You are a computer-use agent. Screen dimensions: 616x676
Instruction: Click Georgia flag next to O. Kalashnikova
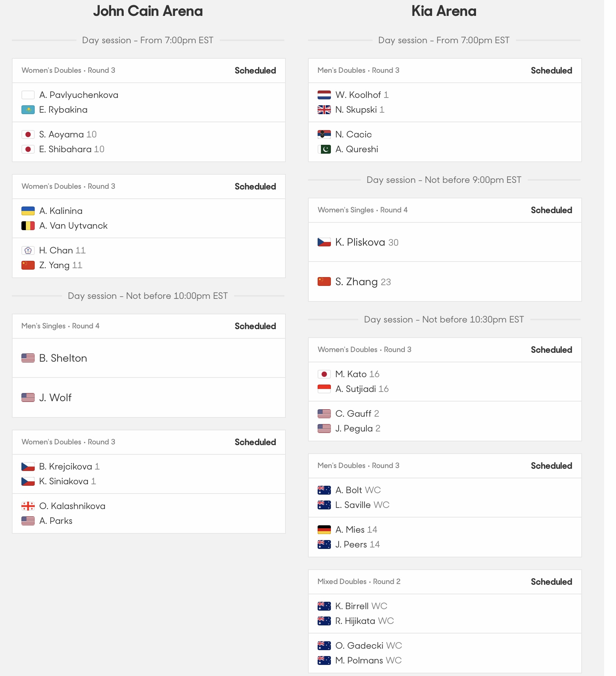tap(28, 506)
